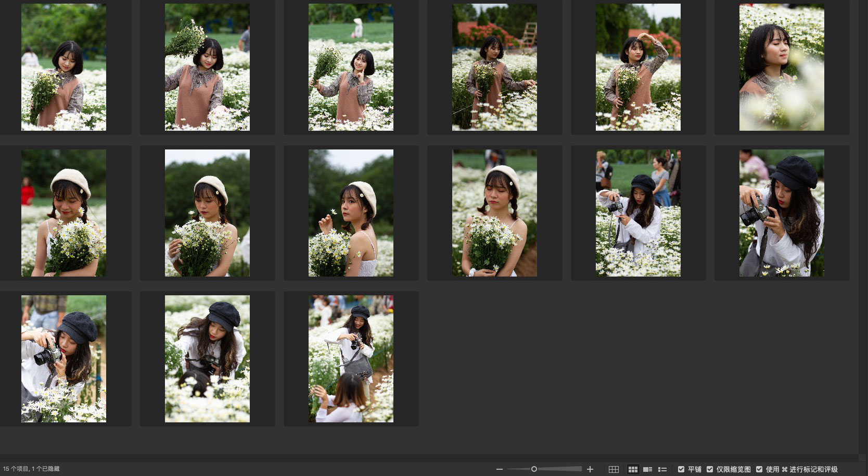
Task: Select photo of beret girl holding single daisy
Action: pos(351,213)
